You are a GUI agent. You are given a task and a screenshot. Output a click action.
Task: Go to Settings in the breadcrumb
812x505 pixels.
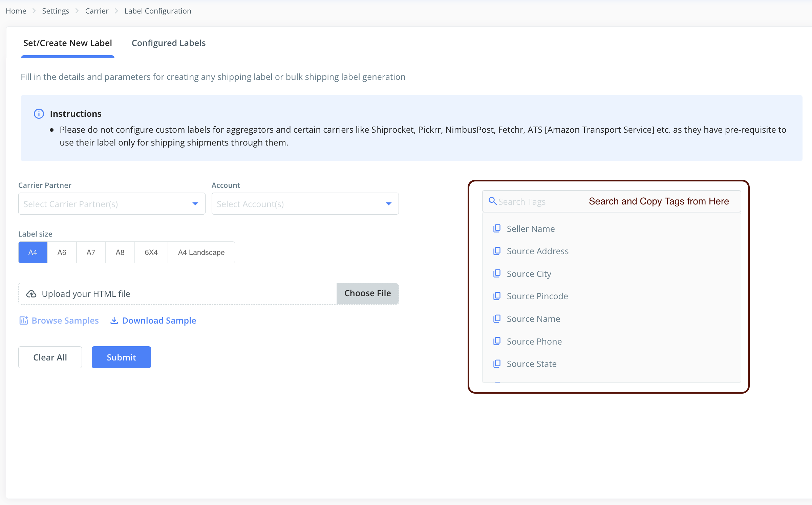tap(55, 11)
